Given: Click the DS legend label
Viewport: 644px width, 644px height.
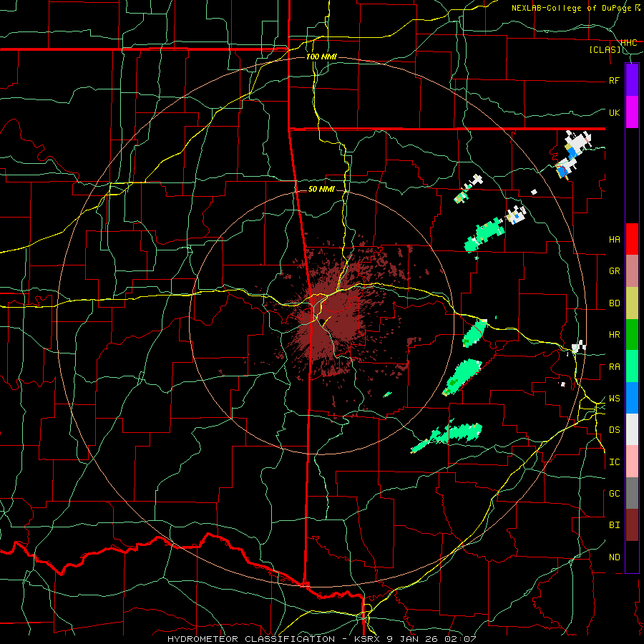Looking at the screenshot, I should click(x=614, y=430).
